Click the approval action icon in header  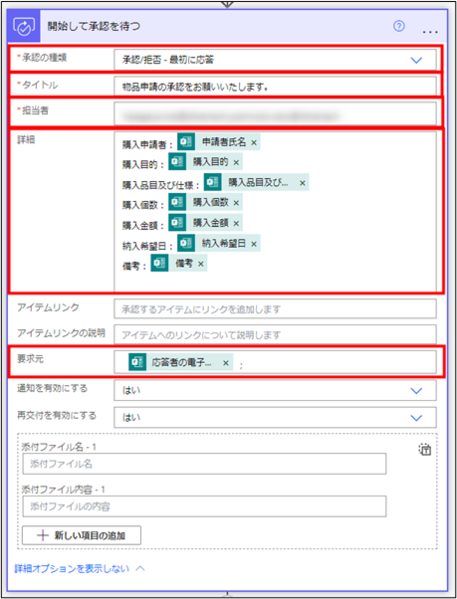coord(24,26)
